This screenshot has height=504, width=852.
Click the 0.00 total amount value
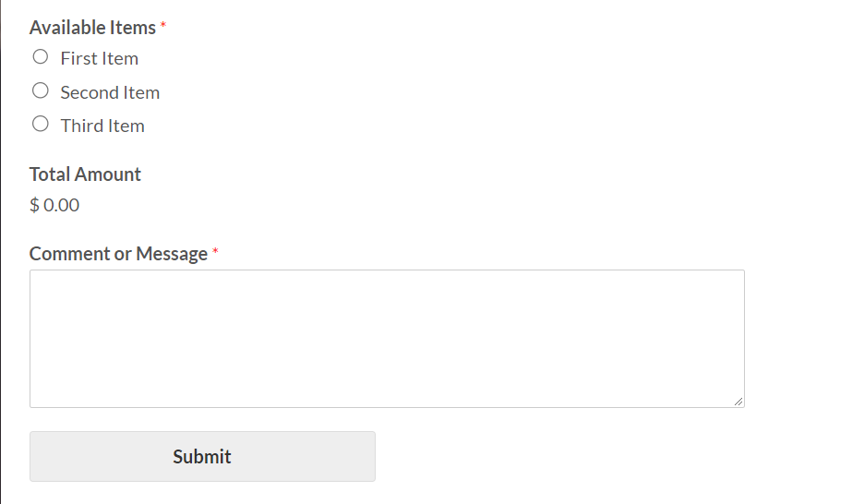(62, 205)
